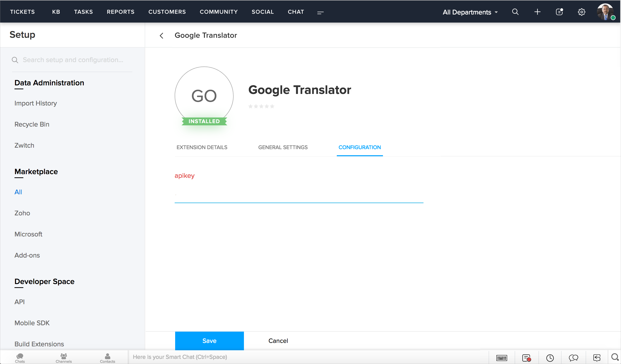Open the Reports menu
This screenshot has height=364, width=621.
(x=121, y=12)
